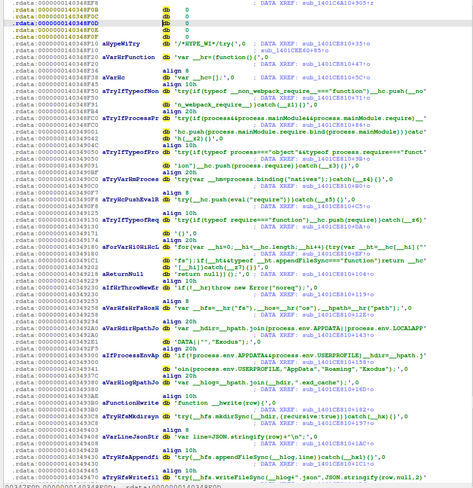The image size is (473, 488).
Task: Click the aTryIfTypeofReq label
Action: pyautogui.click(x=130, y=220)
